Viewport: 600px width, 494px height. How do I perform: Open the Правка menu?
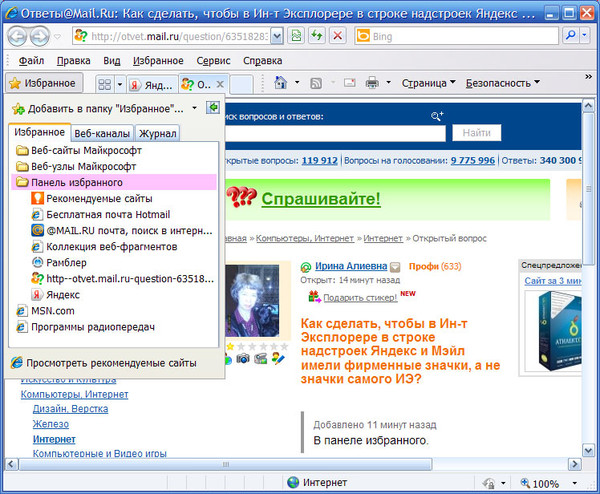tap(73, 60)
